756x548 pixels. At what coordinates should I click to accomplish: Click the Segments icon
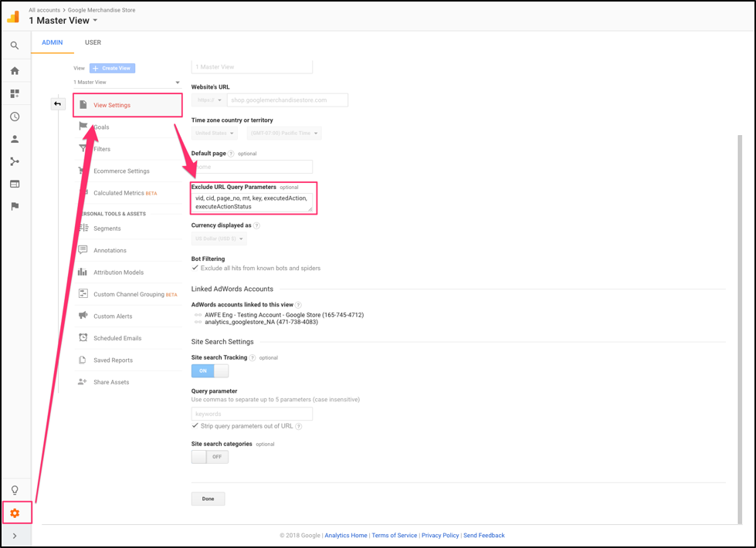(83, 228)
